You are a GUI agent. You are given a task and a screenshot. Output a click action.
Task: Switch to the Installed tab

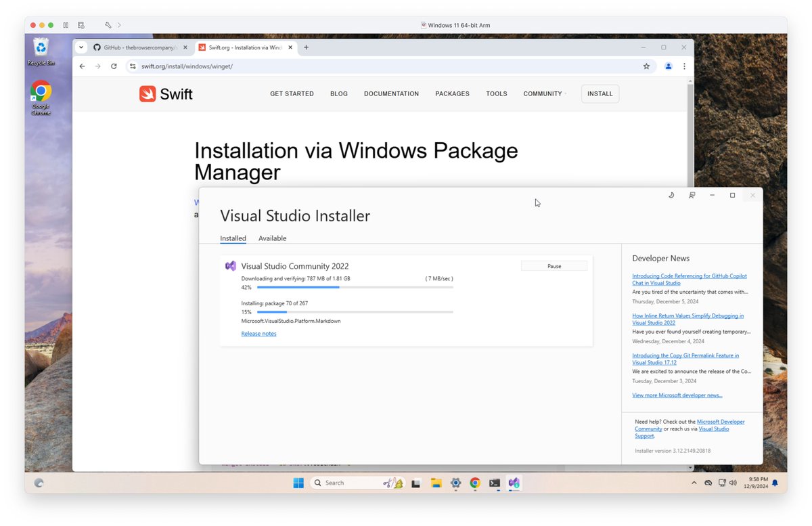(233, 238)
